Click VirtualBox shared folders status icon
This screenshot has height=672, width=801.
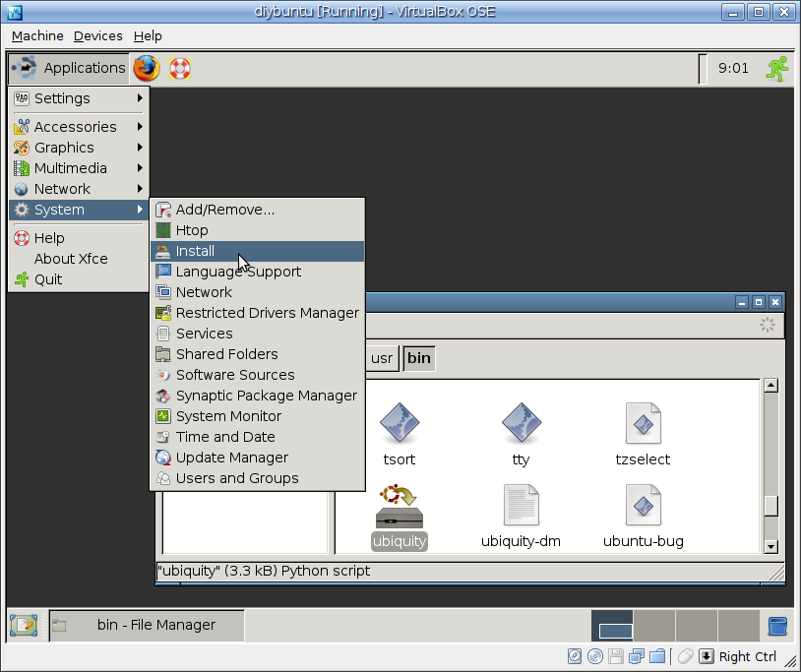pyautogui.click(x=657, y=656)
